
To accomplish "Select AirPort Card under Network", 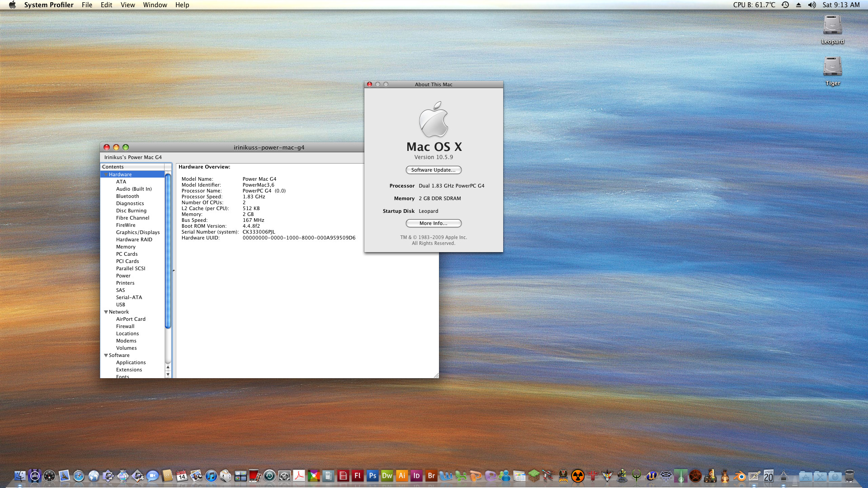I will tap(131, 319).
